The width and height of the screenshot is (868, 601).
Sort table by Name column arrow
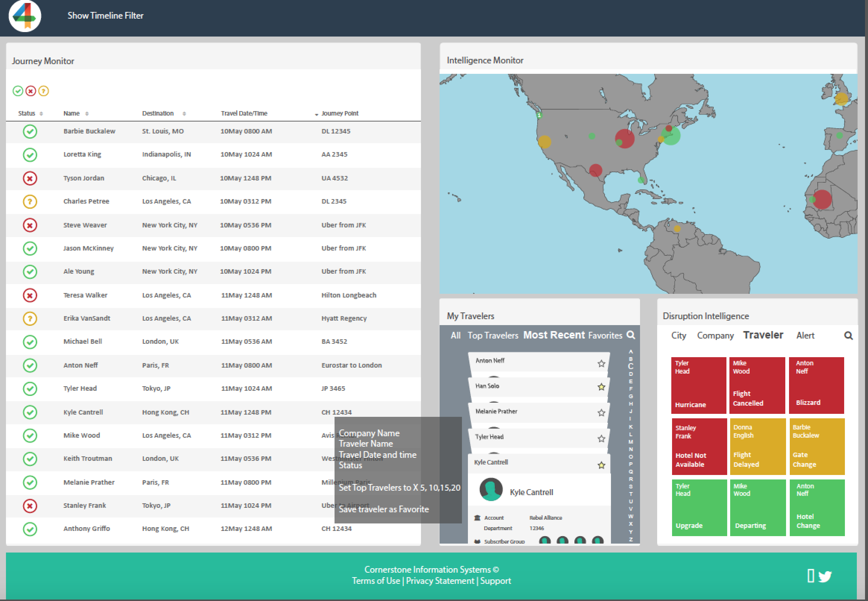pyautogui.click(x=87, y=114)
